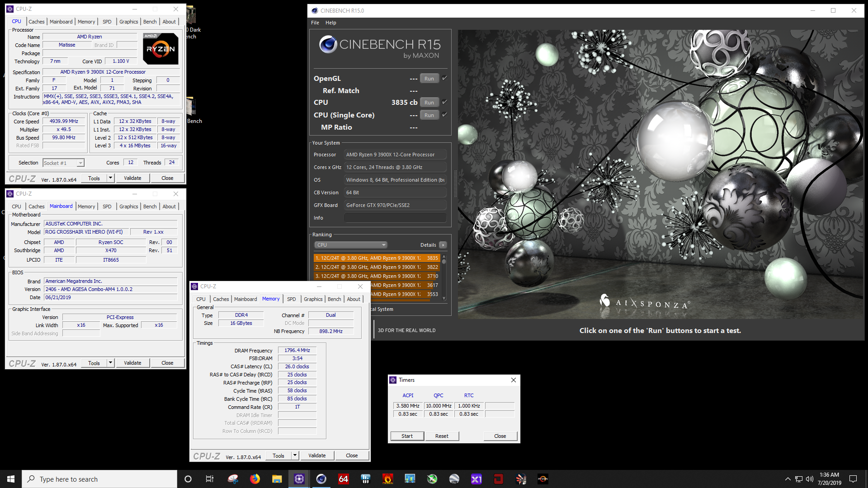Run the CPU benchmark
Image resolution: width=868 pixels, height=488 pixels.
(429, 103)
